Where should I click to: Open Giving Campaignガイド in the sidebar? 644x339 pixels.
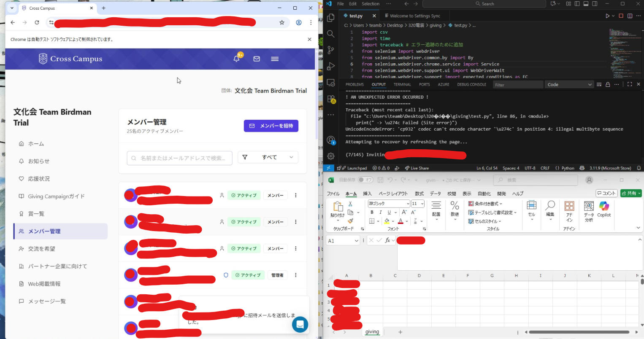pos(56,196)
